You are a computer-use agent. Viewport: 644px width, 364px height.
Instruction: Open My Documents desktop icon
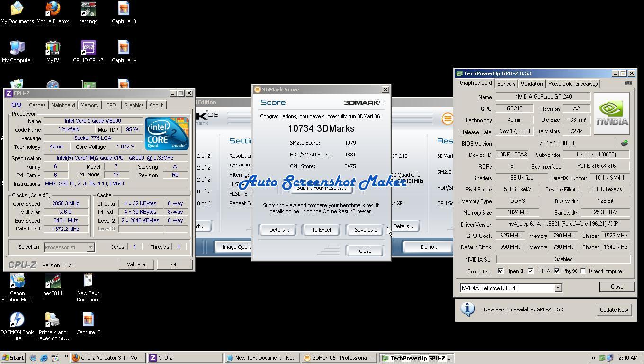(17, 13)
